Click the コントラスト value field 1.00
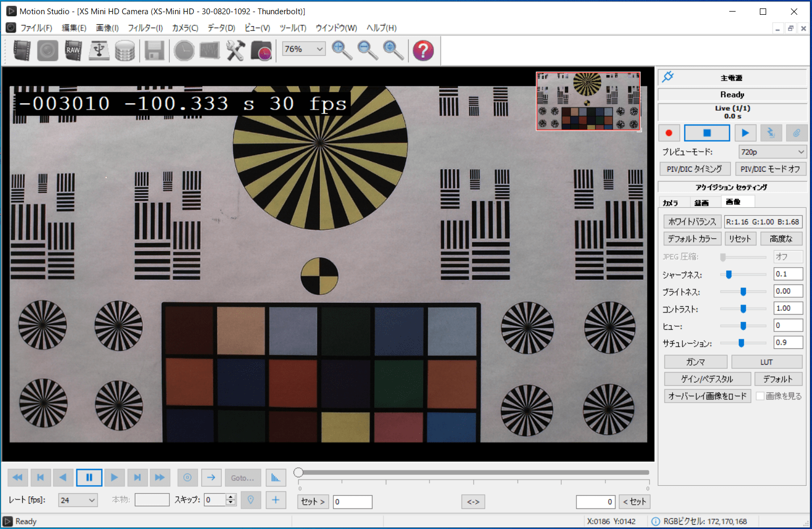Image resolution: width=812 pixels, height=529 pixels. click(x=788, y=308)
